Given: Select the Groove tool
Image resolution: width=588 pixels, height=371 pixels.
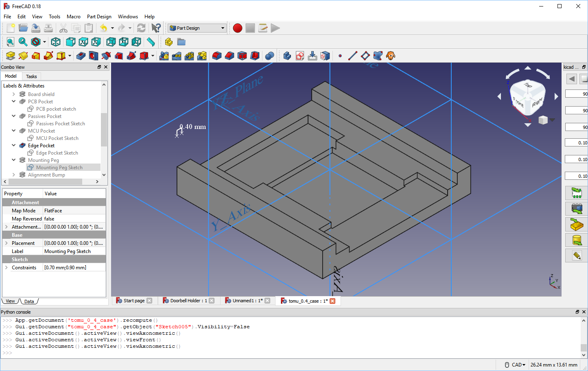Looking at the screenshot, I should [106, 56].
